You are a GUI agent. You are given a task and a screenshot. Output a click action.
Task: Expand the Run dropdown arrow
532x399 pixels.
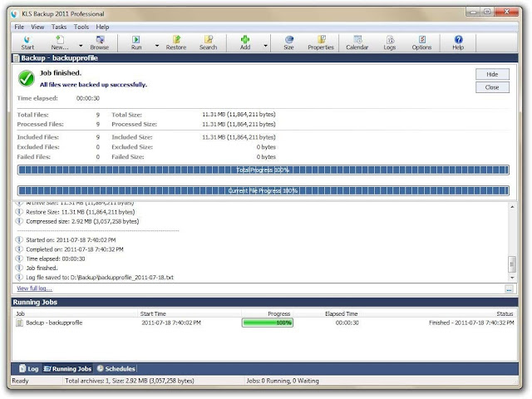point(157,45)
